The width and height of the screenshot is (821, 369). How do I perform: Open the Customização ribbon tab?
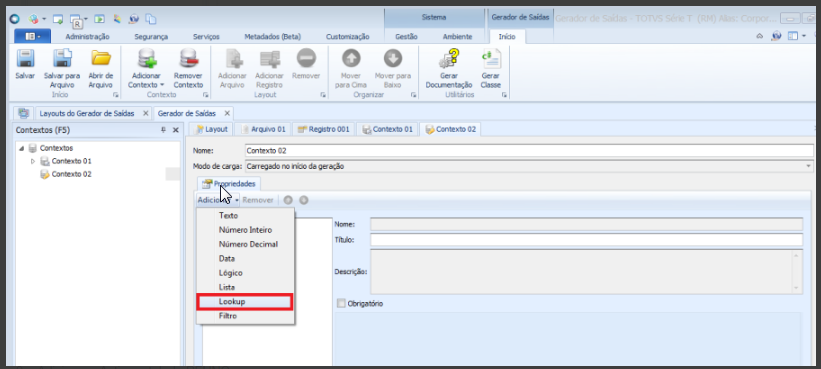[x=348, y=37]
